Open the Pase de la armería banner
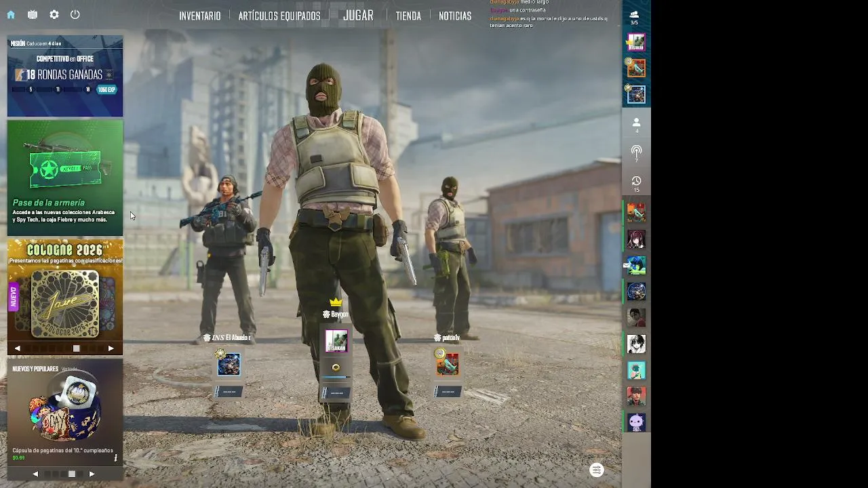The image size is (868, 488). click(65, 178)
